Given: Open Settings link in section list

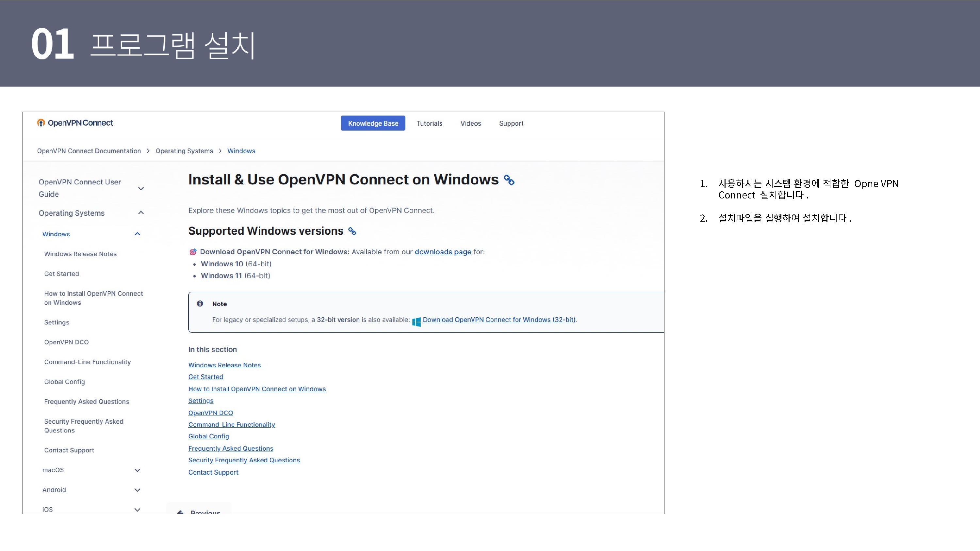Looking at the screenshot, I should click(x=201, y=401).
